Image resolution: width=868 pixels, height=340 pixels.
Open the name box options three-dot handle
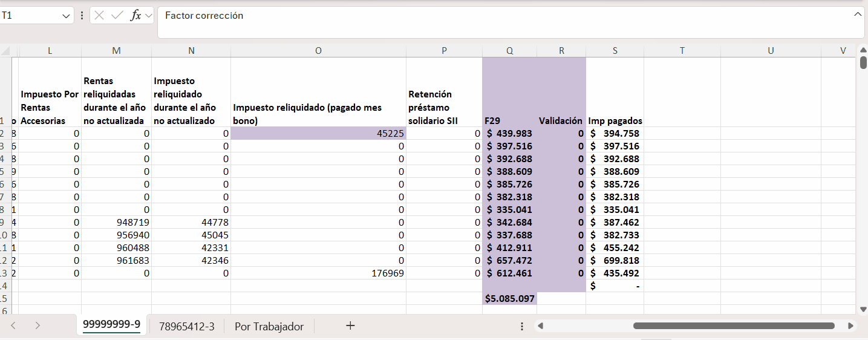[82, 16]
